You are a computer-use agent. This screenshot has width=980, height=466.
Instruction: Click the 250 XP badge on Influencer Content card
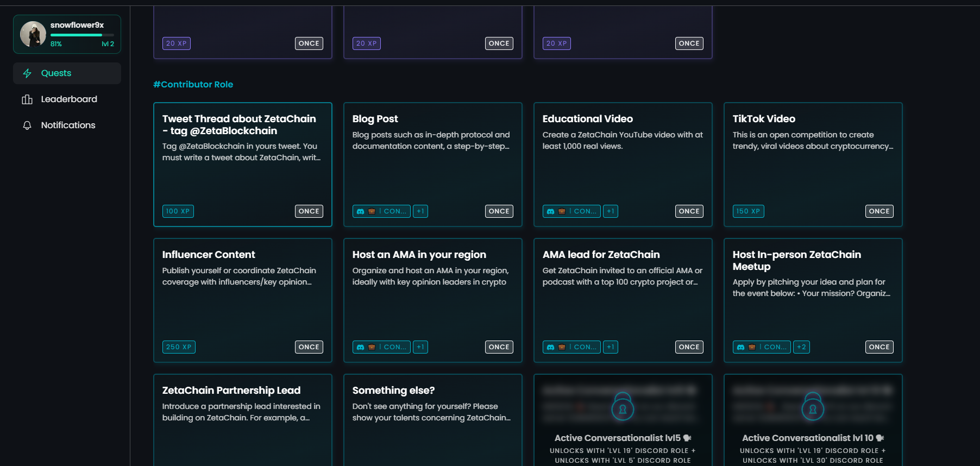(179, 347)
